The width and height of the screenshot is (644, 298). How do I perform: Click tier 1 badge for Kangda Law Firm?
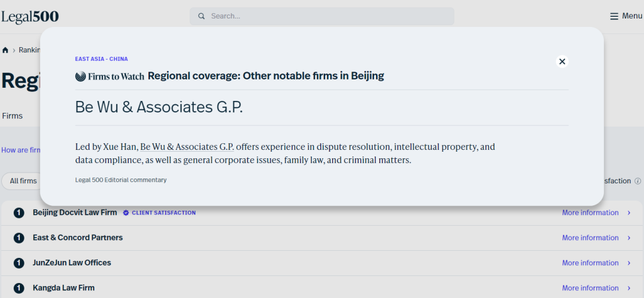click(x=19, y=288)
